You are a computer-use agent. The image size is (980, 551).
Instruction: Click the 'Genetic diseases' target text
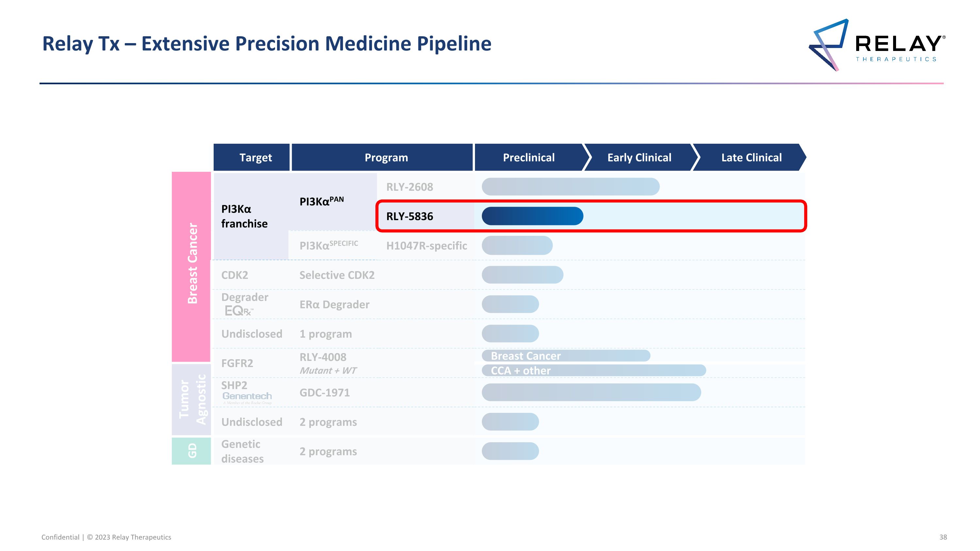point(242,451)
